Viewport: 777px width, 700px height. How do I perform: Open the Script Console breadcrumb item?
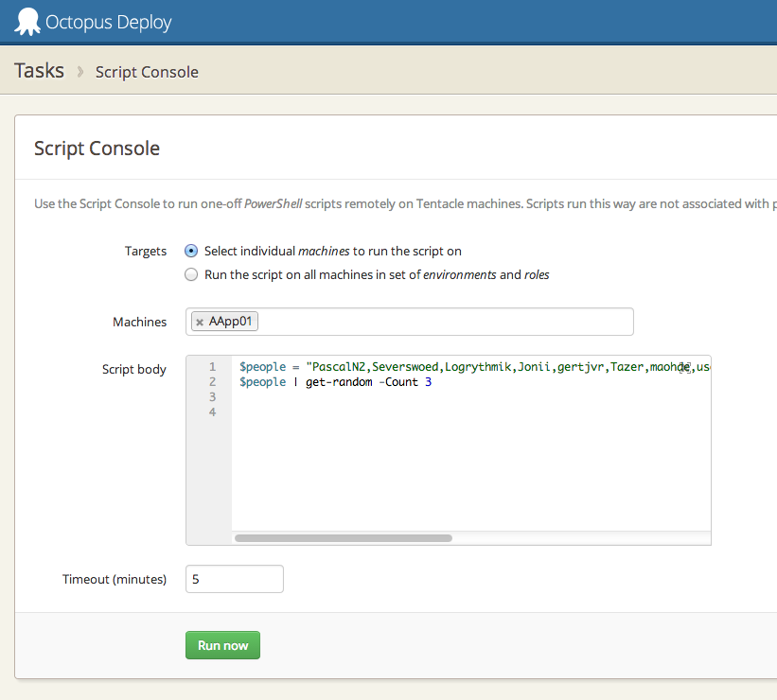click(x=147, y=72)
